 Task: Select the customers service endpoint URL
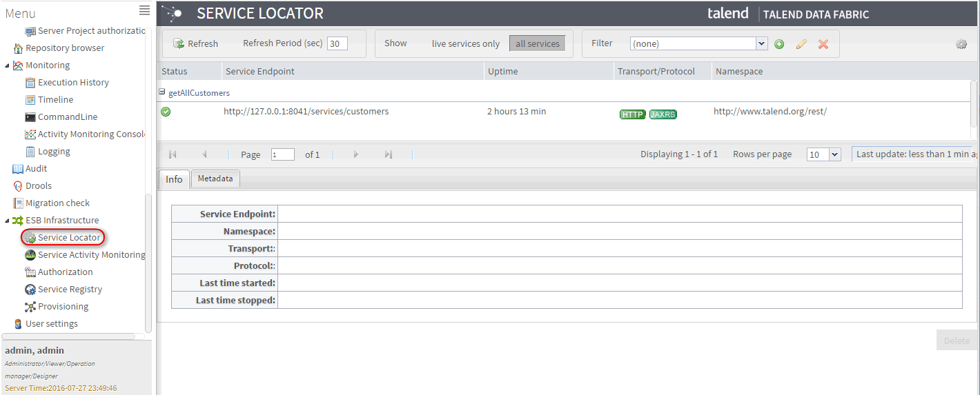306,111
